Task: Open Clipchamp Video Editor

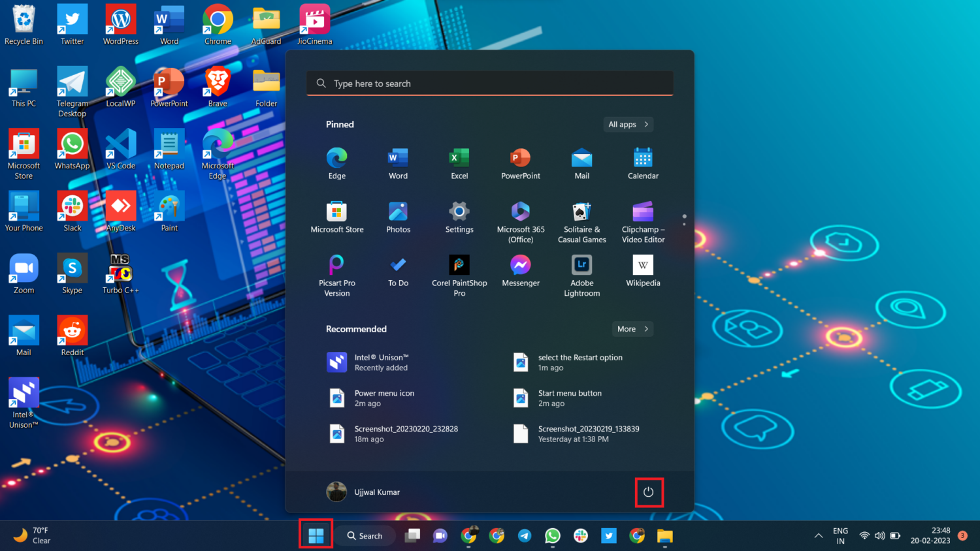Action: 643,222
